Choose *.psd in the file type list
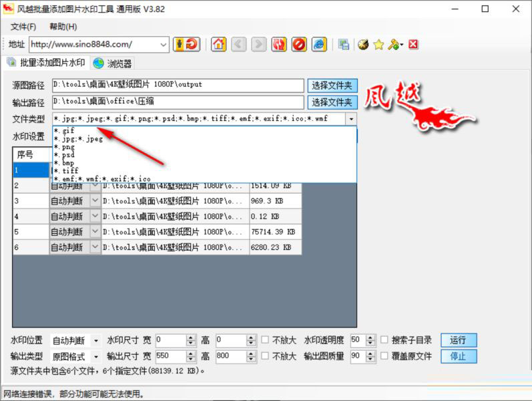This screenshot has height=401, width=532. [x=204, y=154]
